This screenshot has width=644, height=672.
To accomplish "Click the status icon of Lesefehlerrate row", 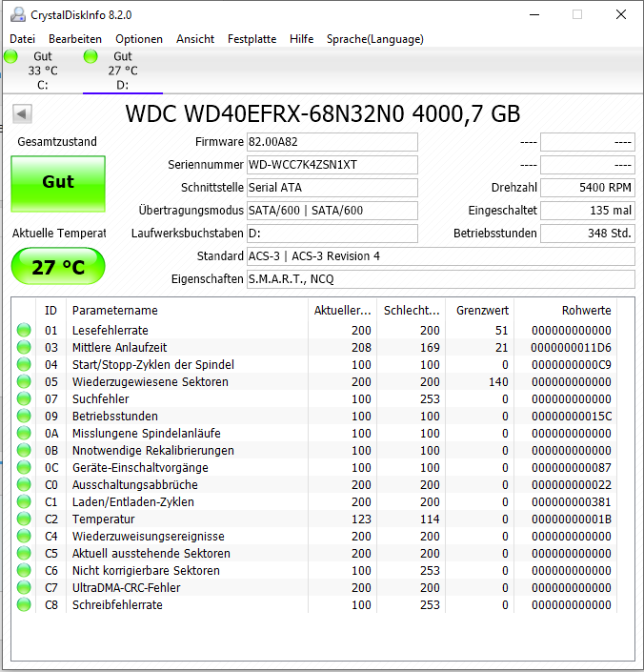I will pyautogui.click(x=24, y=330).
